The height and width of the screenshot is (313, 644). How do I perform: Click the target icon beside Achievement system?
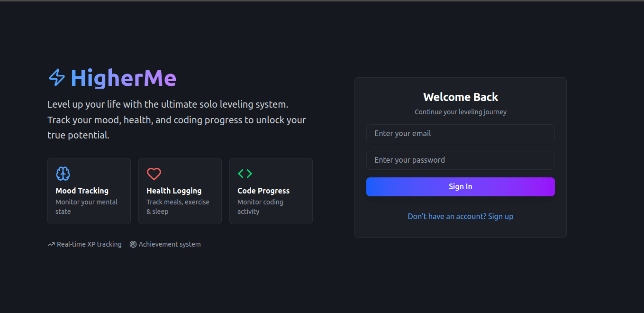[x=133, y=245]
